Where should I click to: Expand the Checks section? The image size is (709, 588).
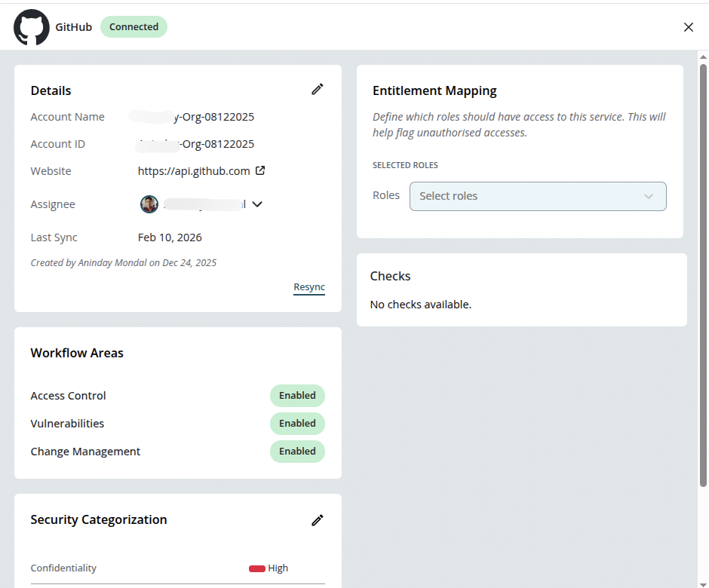click(x=390, y=276)
